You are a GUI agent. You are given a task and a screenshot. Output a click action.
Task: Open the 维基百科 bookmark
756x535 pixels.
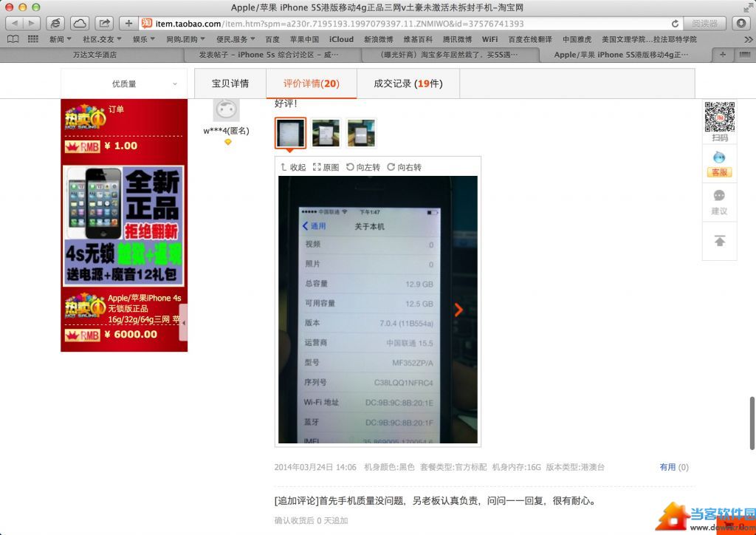[418, 40]
